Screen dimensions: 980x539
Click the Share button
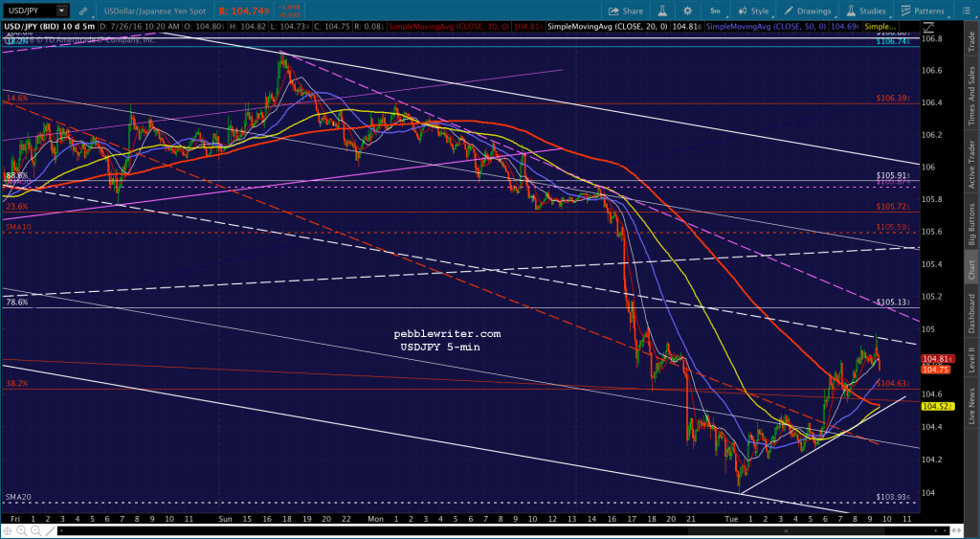point(626,11)
